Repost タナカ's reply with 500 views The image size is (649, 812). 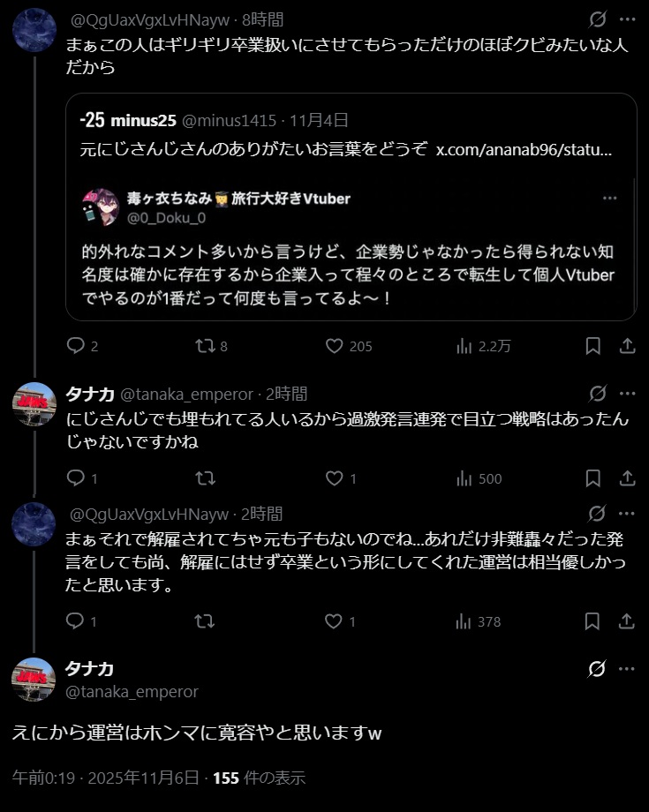point(205,478)
